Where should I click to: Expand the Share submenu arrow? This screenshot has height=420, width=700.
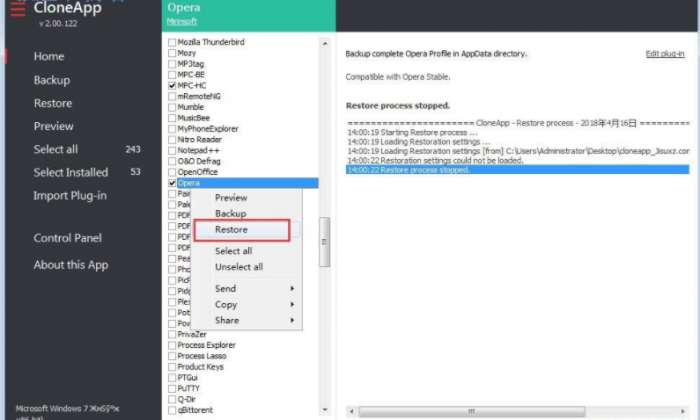292,320
